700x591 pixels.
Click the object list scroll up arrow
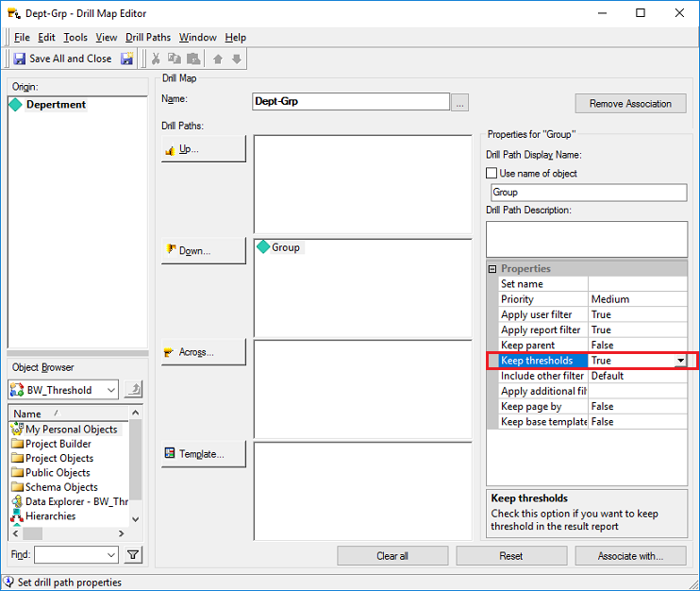click(136, 413)
